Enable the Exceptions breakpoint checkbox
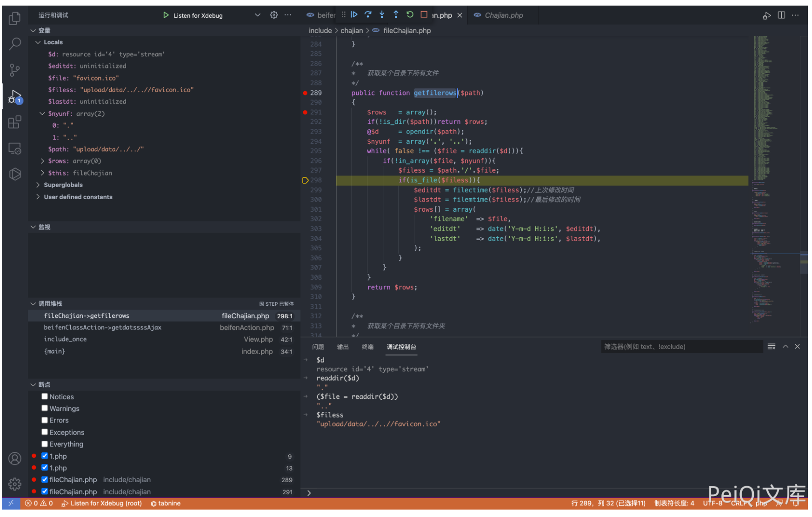 pos(45,432)
